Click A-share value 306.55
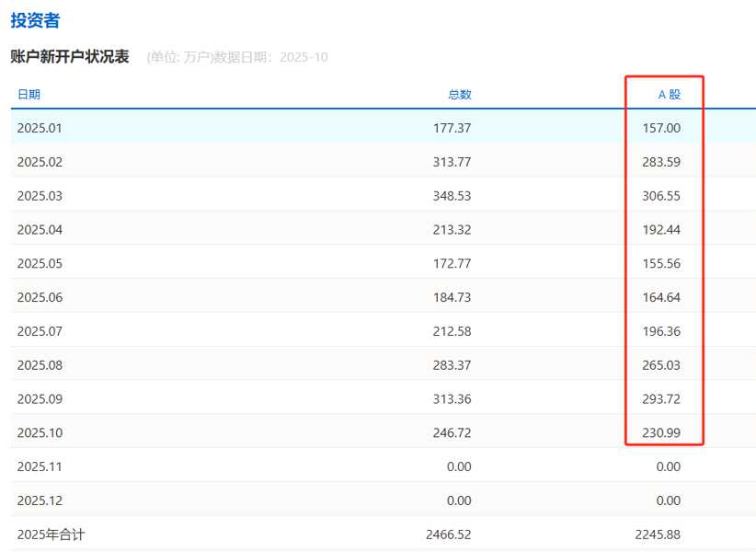Viewport: 756px width, 552px height. tap(661, 196)
